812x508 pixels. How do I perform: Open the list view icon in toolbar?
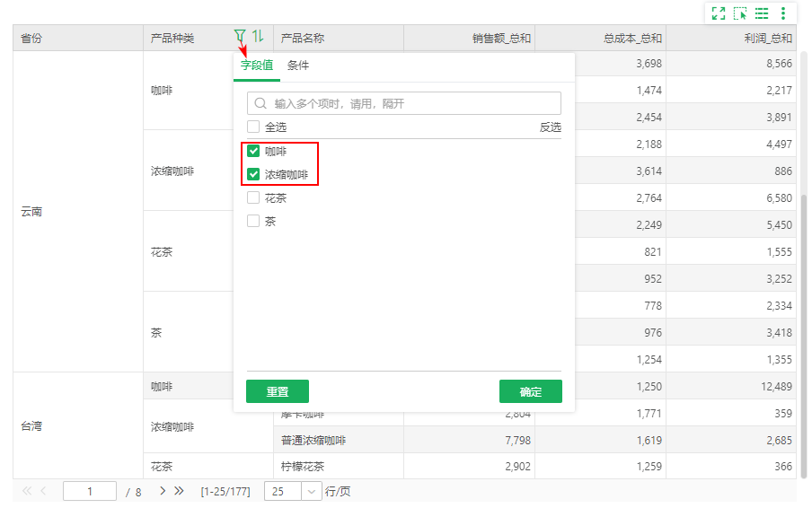tap(762, 13)
